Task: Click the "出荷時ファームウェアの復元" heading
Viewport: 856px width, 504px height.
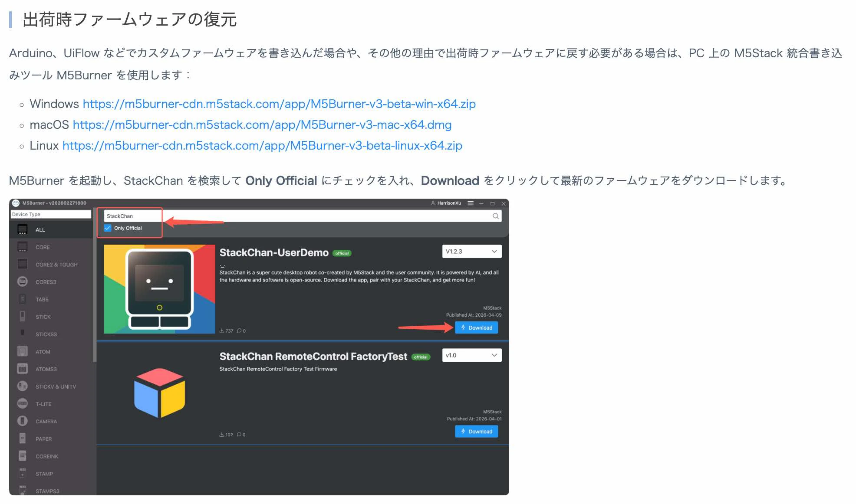Action: (x=129, y=20)
